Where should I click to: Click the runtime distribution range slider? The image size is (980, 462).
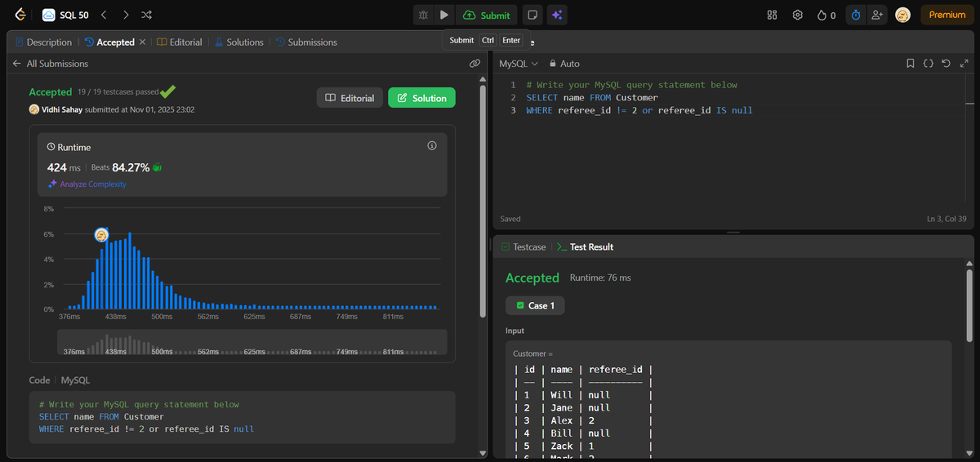click(x=252, y=342)
